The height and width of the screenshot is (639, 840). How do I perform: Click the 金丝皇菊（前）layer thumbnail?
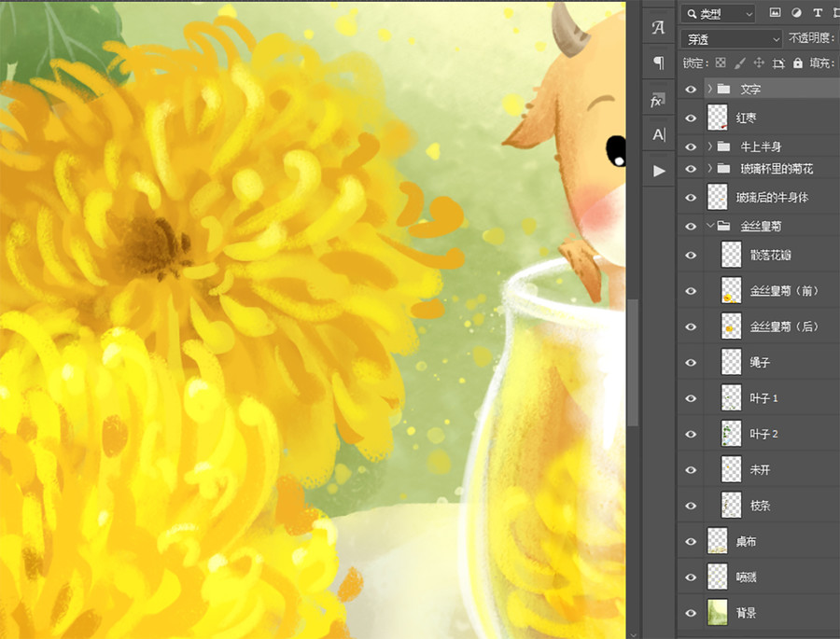[731, 291]
